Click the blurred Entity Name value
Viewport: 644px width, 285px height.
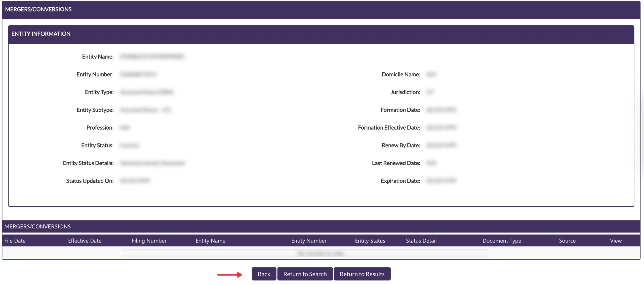coord(152,57)
